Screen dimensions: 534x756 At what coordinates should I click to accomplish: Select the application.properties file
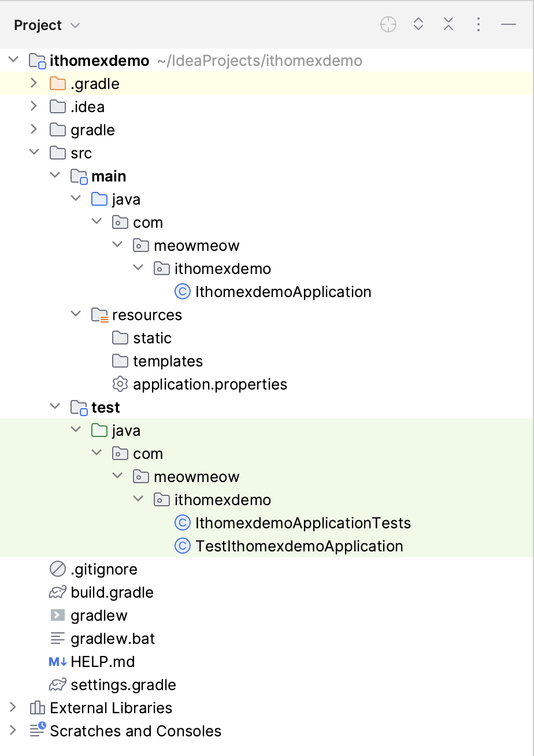click(x=210, y=384)
